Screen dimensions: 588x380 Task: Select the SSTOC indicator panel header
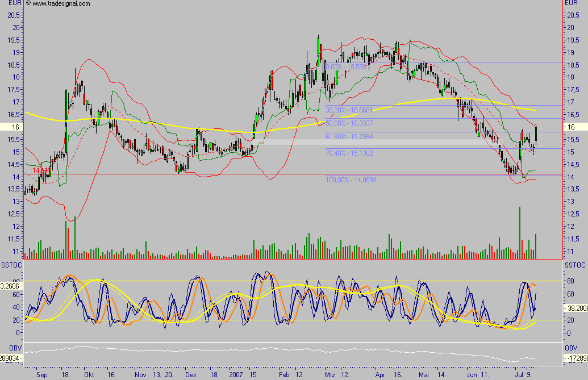11,265
